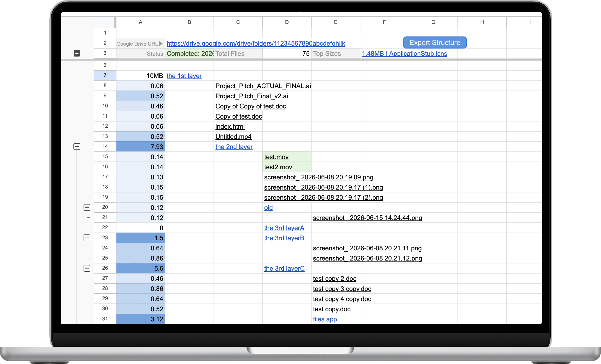Select the 'Top Sizes' label cell
This screenshot has width=601, height=364.
(336, 54)
